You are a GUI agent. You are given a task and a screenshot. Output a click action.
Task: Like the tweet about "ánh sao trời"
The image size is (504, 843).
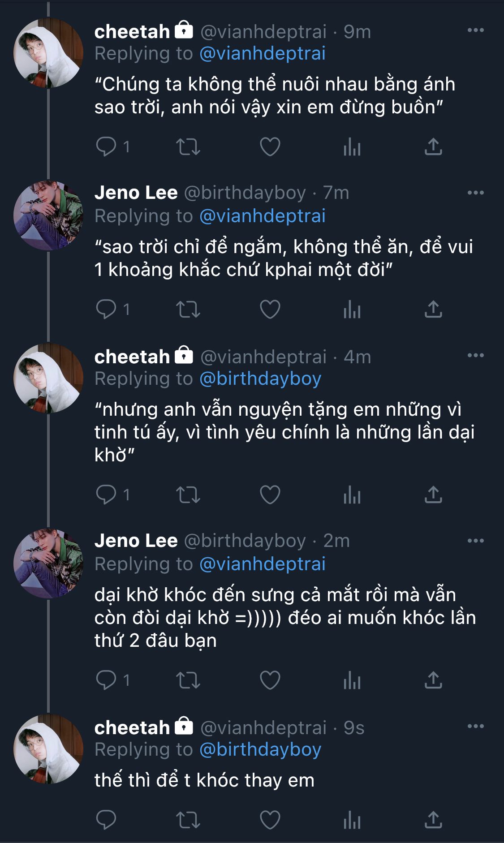270,147
